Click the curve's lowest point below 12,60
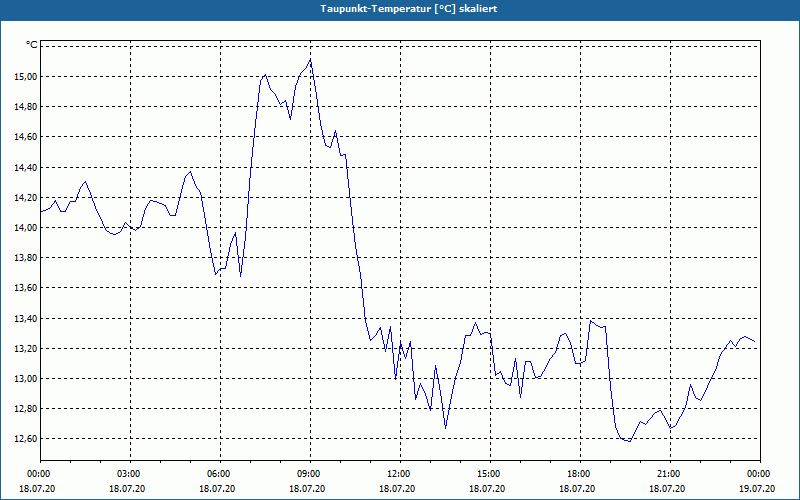800x500 pixels. tap(630, 441)
